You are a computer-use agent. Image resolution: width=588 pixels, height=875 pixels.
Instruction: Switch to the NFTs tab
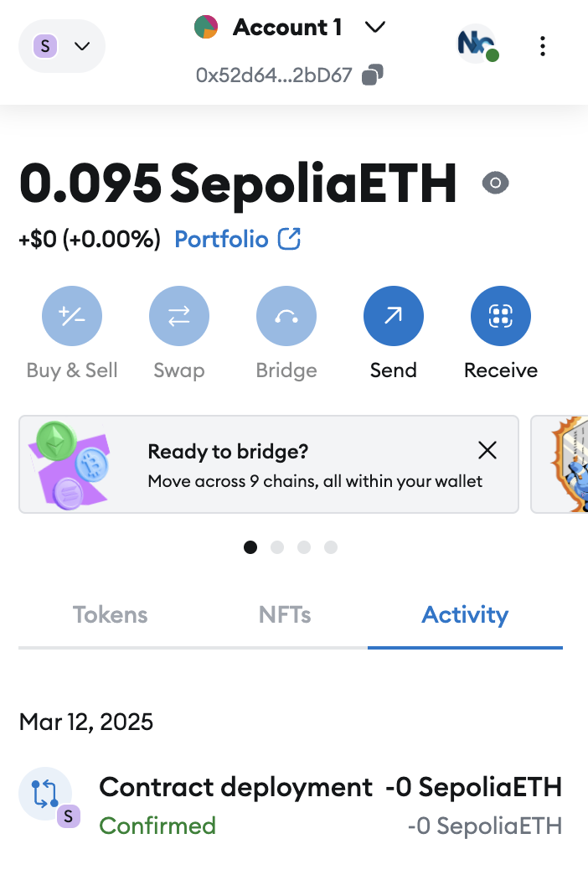coord(285,615)
